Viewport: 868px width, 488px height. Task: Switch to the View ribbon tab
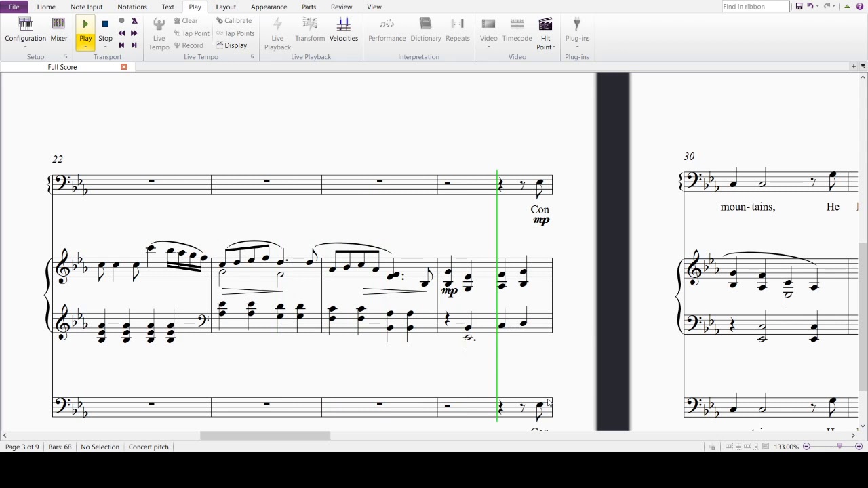click(x=374, y=7)
